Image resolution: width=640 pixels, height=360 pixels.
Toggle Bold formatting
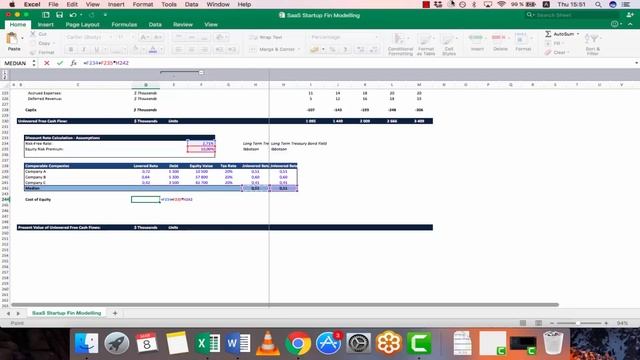71,50
